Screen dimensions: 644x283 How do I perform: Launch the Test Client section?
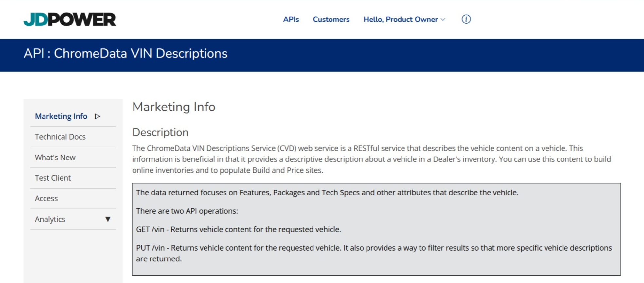53,178
